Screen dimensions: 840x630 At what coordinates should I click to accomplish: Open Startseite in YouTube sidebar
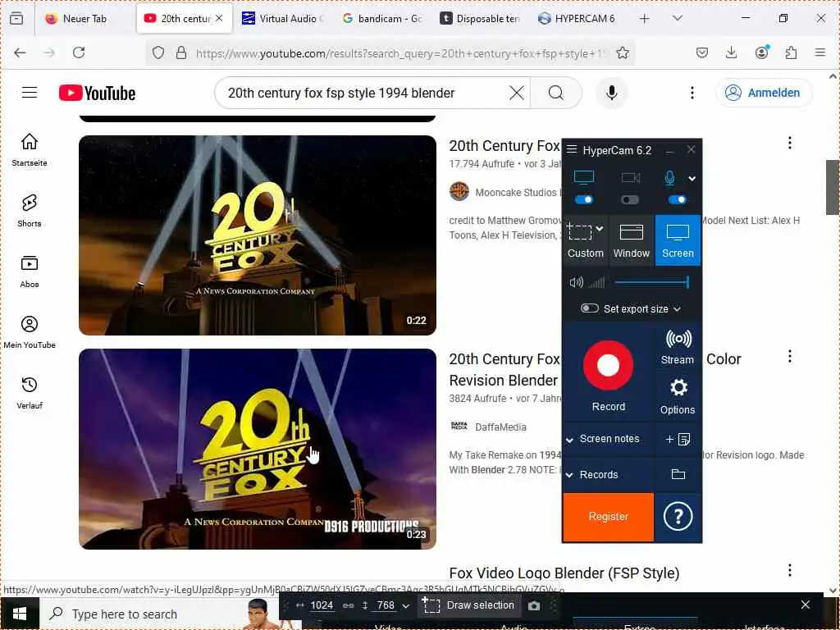tap(30, 149)
